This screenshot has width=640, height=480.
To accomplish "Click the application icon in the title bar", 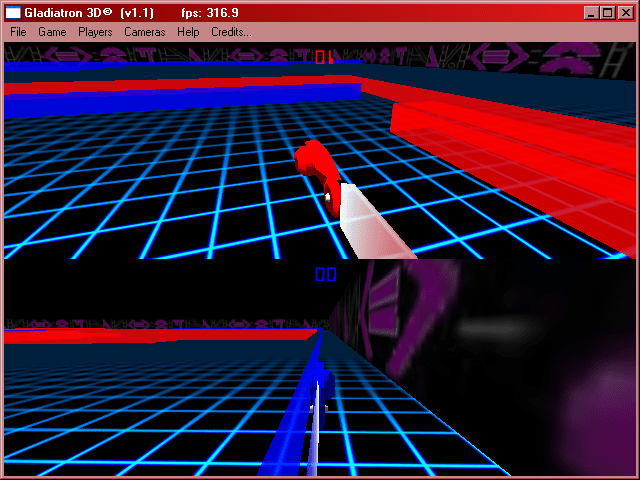I will coord(13,13).
